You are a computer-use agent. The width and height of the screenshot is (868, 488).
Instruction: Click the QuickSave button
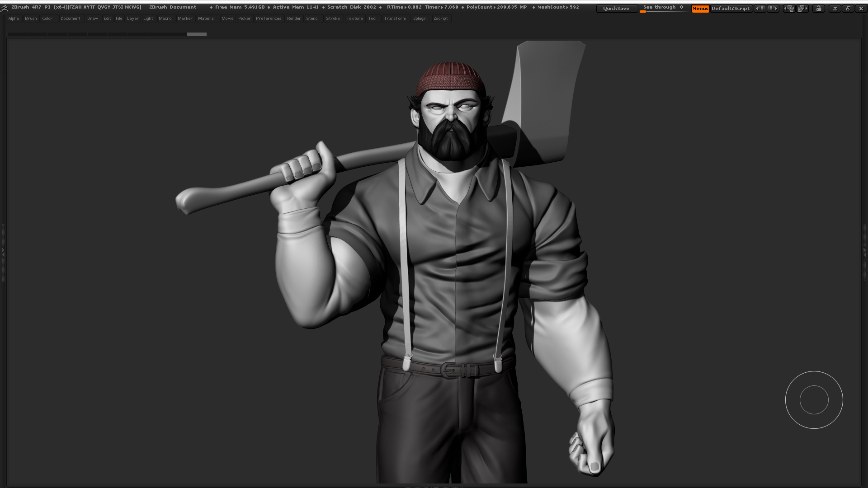pos(616,9)
